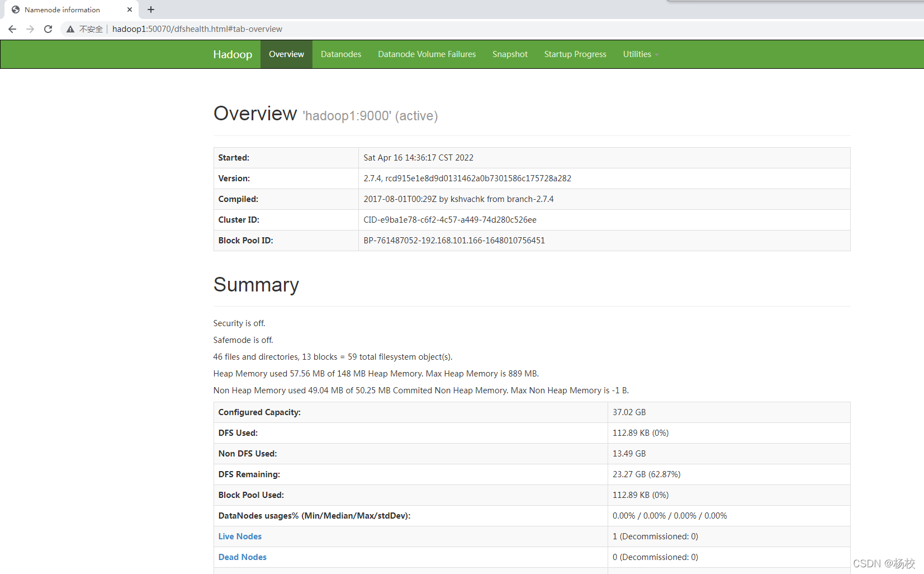Click the 'Safemode is off.' text
This screenshot has height=574, width=924.
243,340
